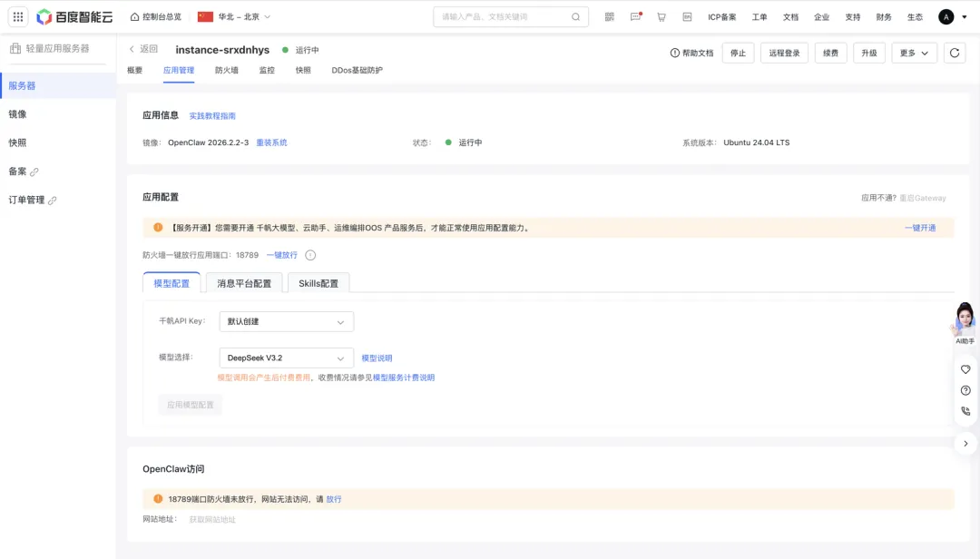
Task: Click 获取网站地址 link
Action: (212, 520)
